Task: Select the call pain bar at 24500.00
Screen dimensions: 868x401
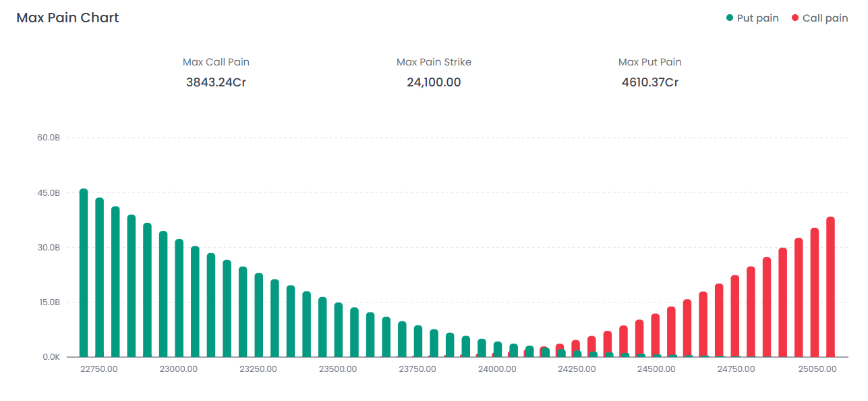Action: coord(656,336)
